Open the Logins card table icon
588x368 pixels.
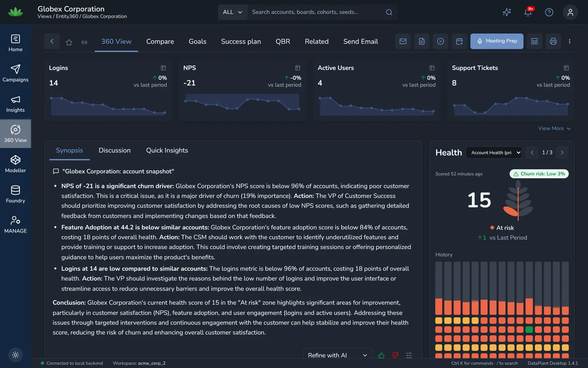163,68
